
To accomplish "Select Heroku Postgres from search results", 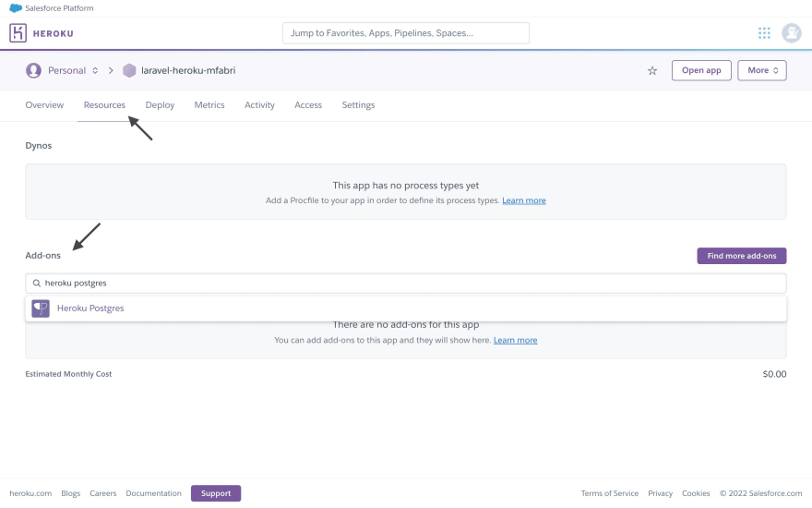I will point(405,308).
